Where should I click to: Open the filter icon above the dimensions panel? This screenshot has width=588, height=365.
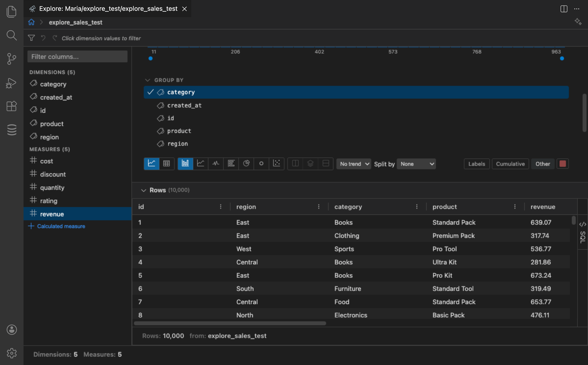tap(31, 38)
